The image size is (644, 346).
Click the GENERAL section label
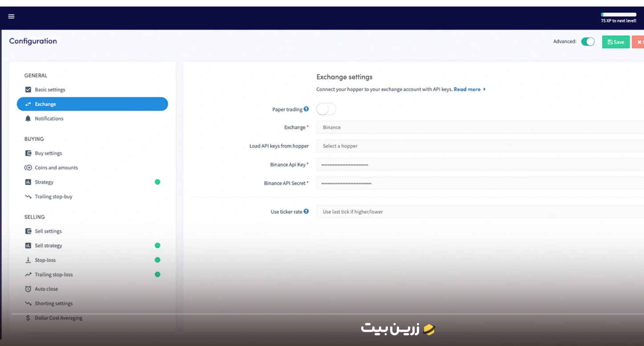coord(36,76)
